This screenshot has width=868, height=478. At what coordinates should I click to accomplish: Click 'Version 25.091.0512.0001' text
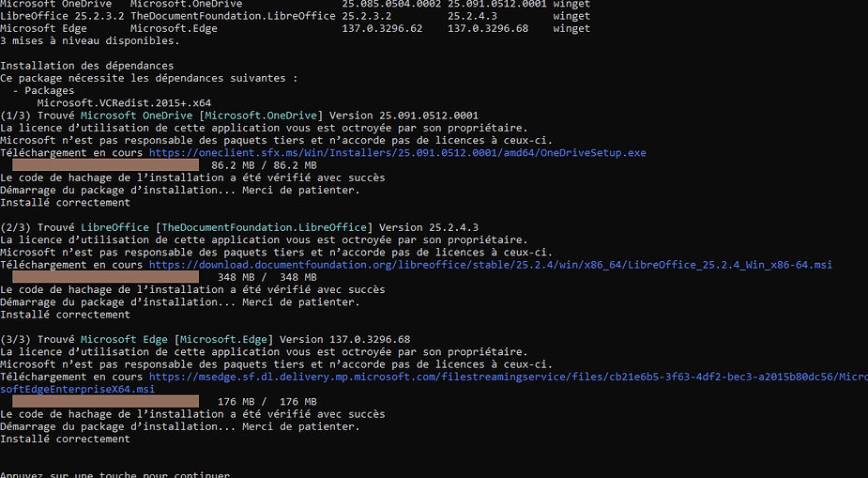404,116
